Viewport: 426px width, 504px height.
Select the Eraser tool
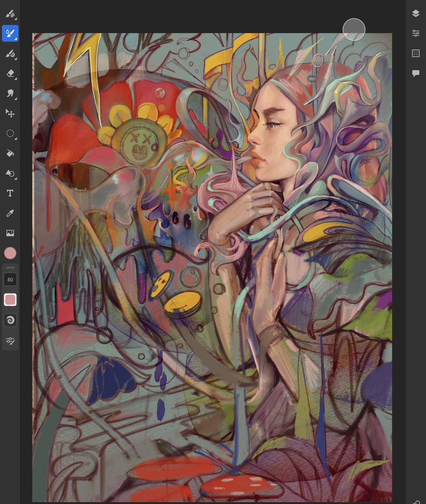click(x=10, y=73)
